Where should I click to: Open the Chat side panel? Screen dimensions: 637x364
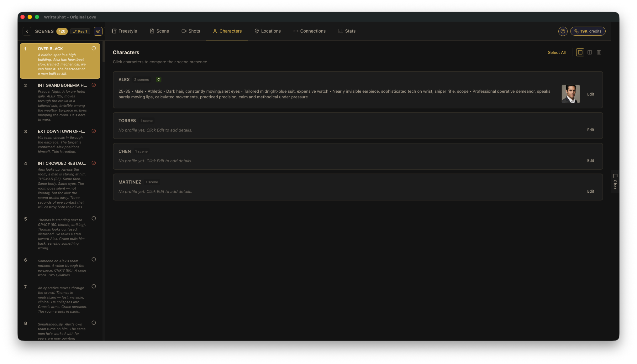pyautogui.click(x=615, y=181)
